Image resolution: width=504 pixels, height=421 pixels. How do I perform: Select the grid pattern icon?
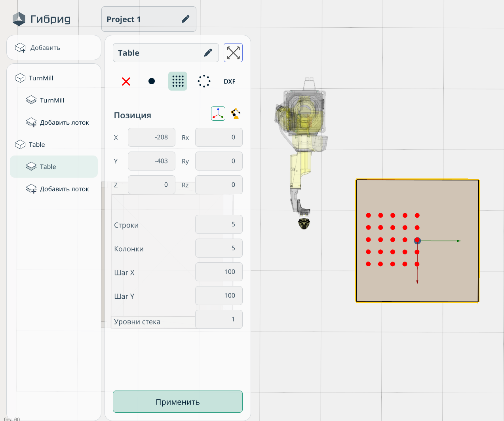pos(178,82)
